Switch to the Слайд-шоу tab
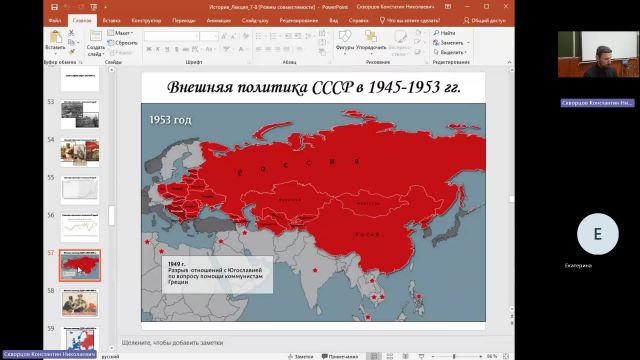 click(x=255, y=20)
